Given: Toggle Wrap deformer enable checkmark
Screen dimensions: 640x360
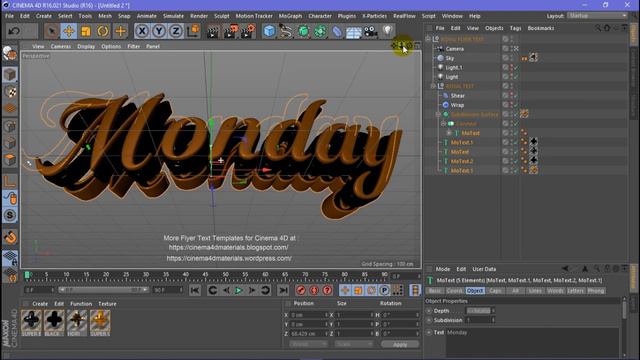Looking at the screenshot, I should coord(516,105).
